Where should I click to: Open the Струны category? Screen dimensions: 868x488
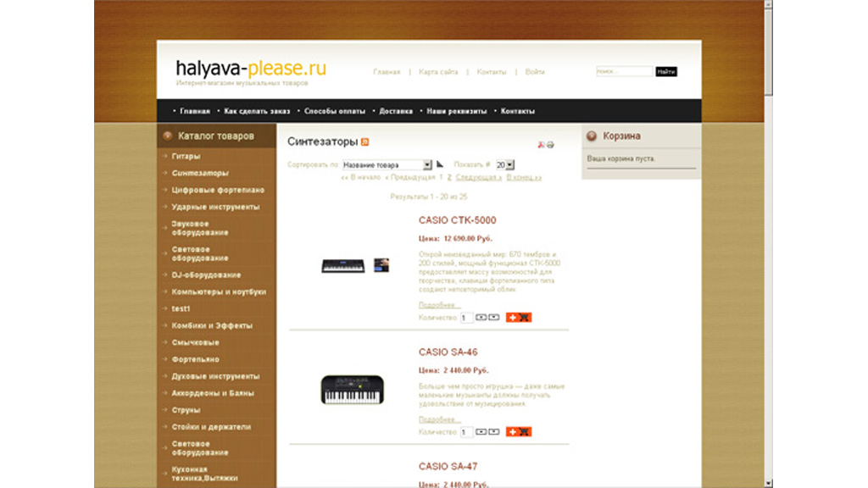(186, 410)
